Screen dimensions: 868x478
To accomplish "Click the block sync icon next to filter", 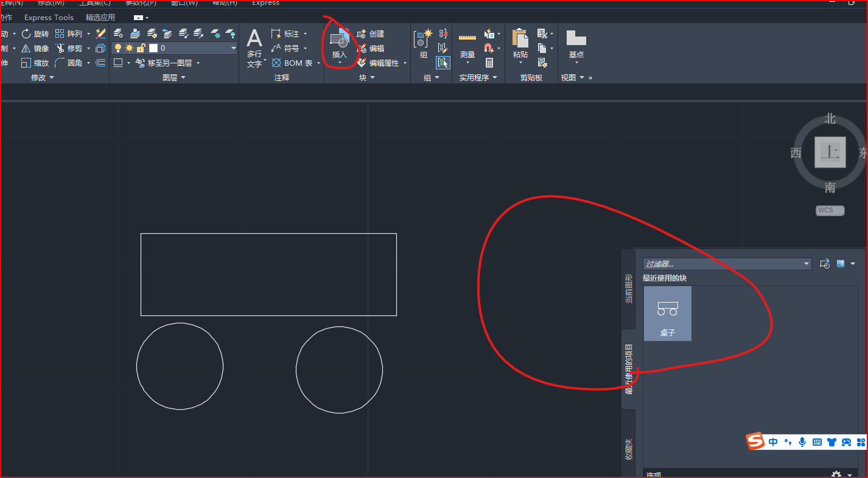I will (825, 264).
